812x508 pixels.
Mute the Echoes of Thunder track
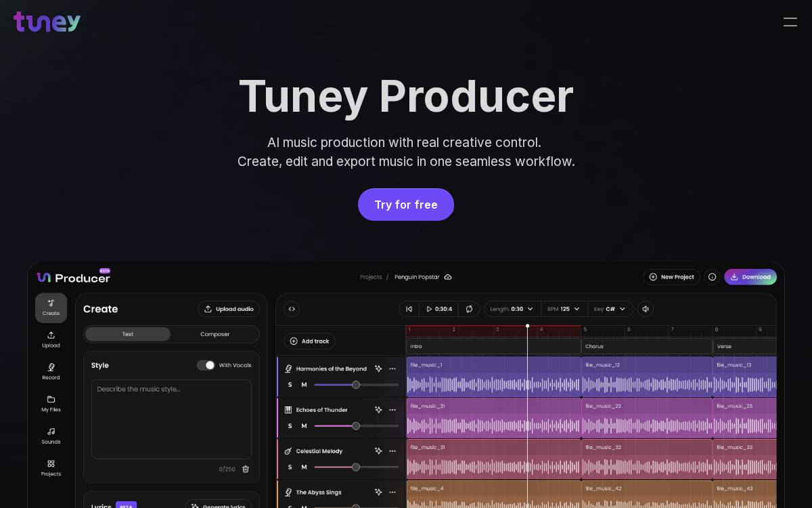(x=304, y=426)
